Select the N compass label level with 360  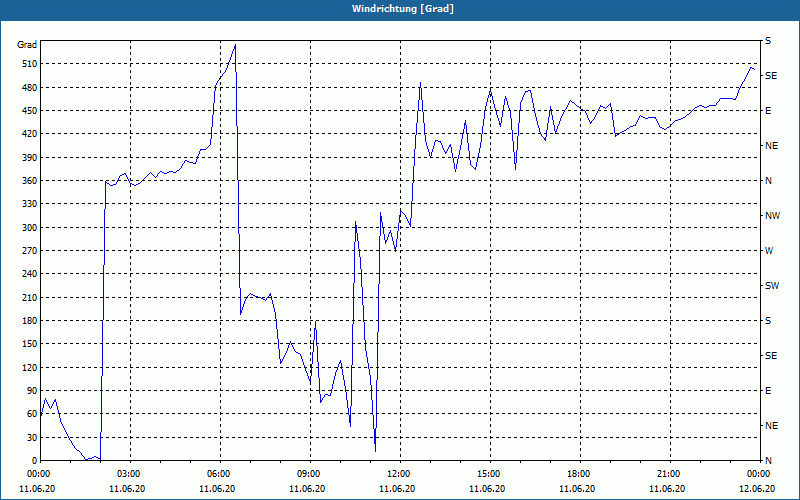[768, 181]
